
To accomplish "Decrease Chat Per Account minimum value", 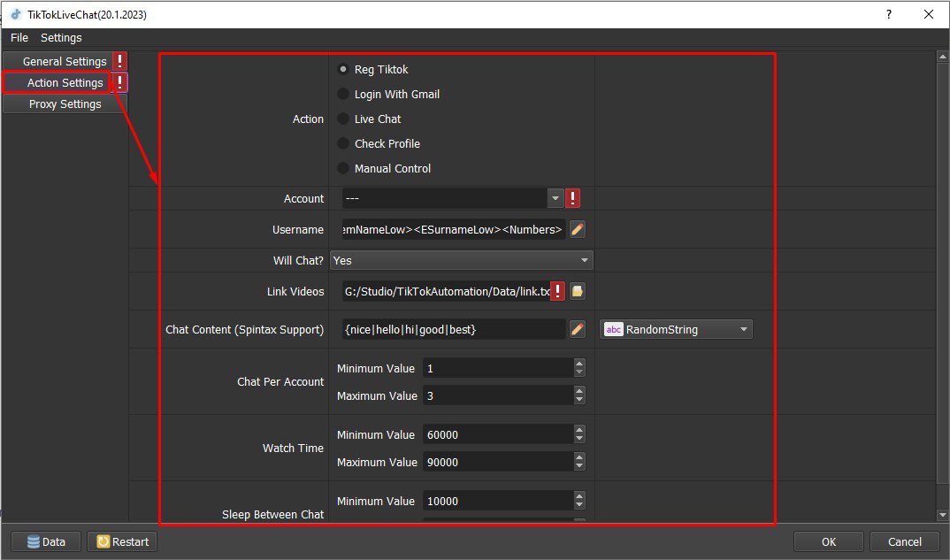I will pyautogui.click(x=579, y=372).
